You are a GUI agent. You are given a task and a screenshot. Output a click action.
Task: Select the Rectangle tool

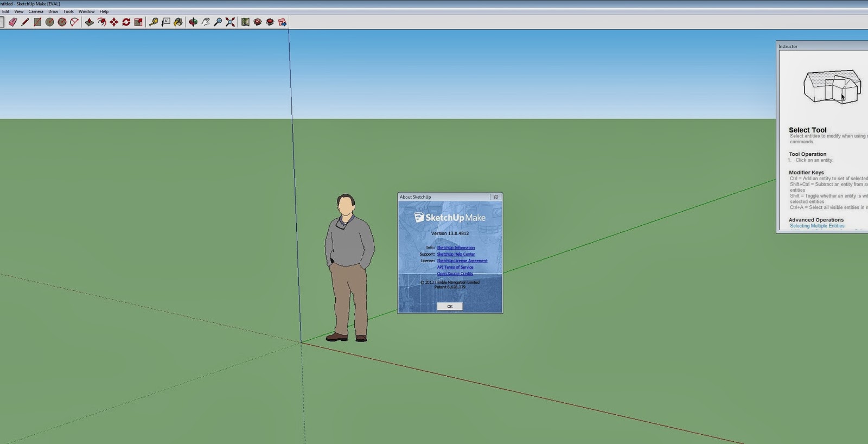(37, 22)
